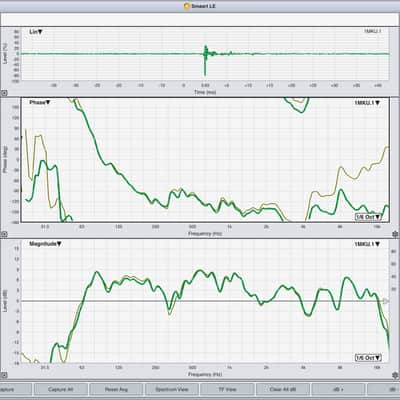Open the trace selector dropdown in Magnitude plot
Image resolution: width=400 pixels, height=400 pixels.
coord(367,244)
